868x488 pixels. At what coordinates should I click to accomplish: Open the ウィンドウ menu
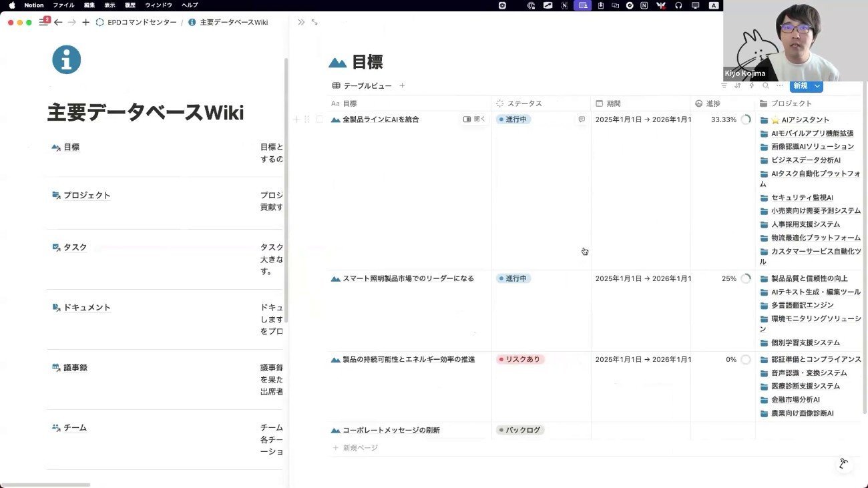158,5
